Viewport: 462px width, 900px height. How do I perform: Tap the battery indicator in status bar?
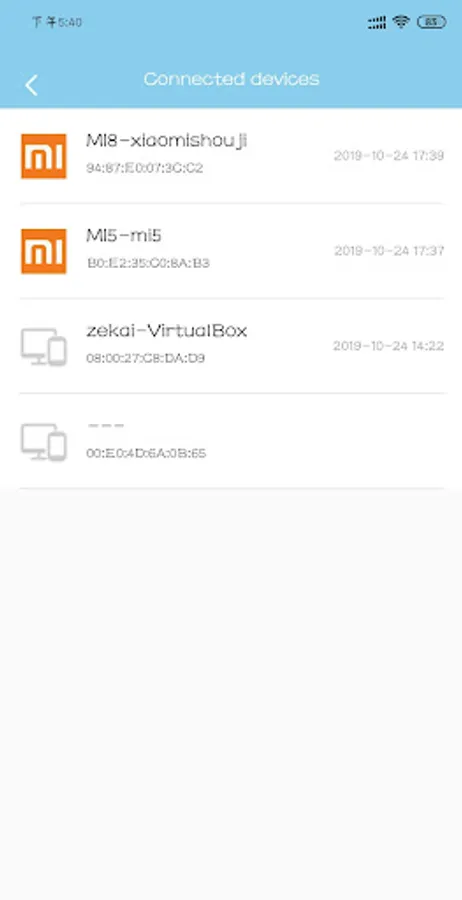point(432,22)
